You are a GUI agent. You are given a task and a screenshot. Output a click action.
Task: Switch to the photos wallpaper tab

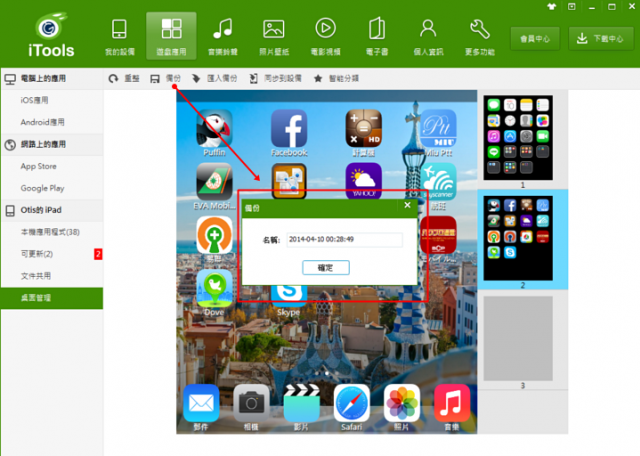coord(274,37)
